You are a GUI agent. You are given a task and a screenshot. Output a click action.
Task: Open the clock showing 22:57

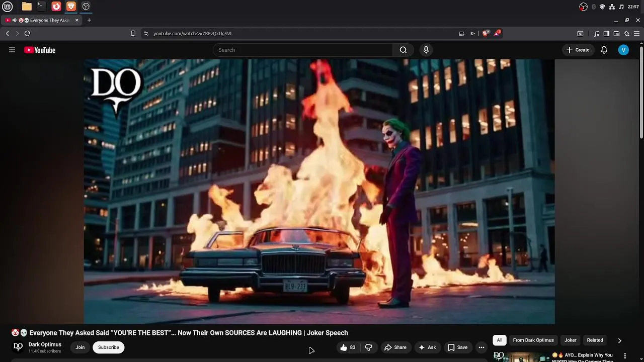[x=633, y=7]
